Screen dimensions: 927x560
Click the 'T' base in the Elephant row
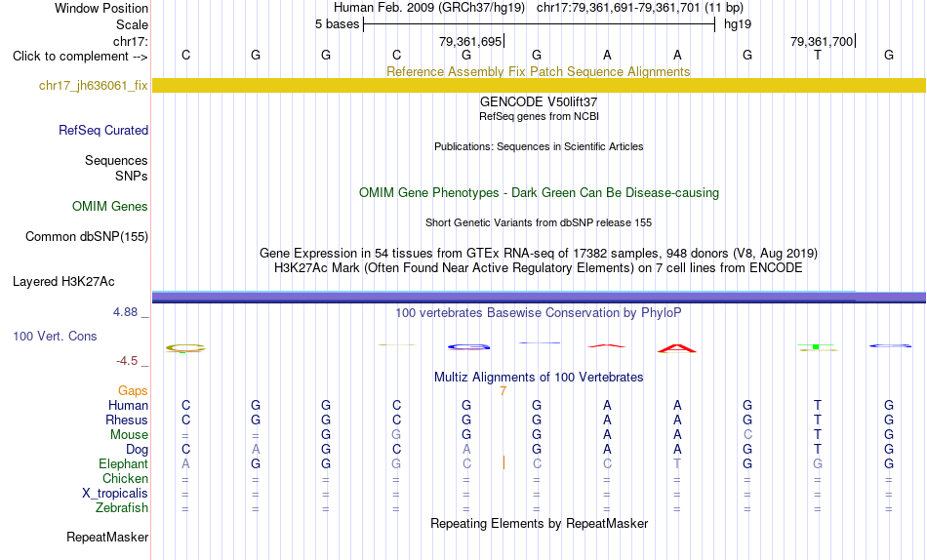677,464
